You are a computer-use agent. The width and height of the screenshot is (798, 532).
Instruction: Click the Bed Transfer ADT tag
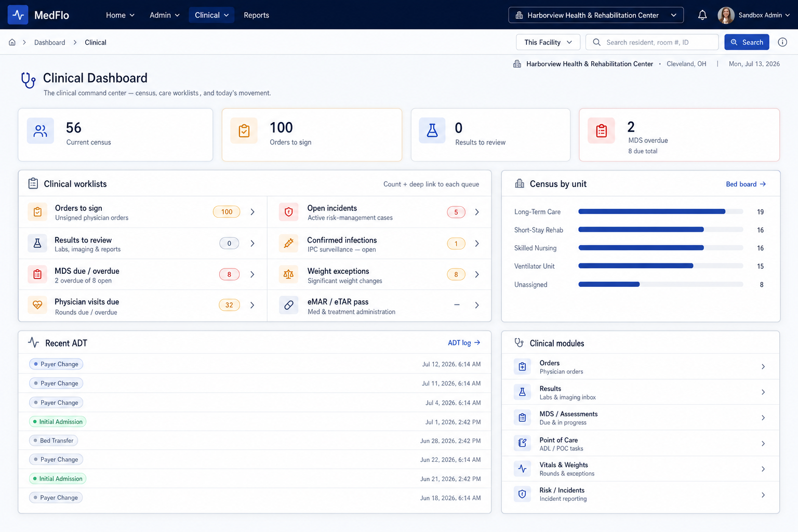click(x=54, y=441)
